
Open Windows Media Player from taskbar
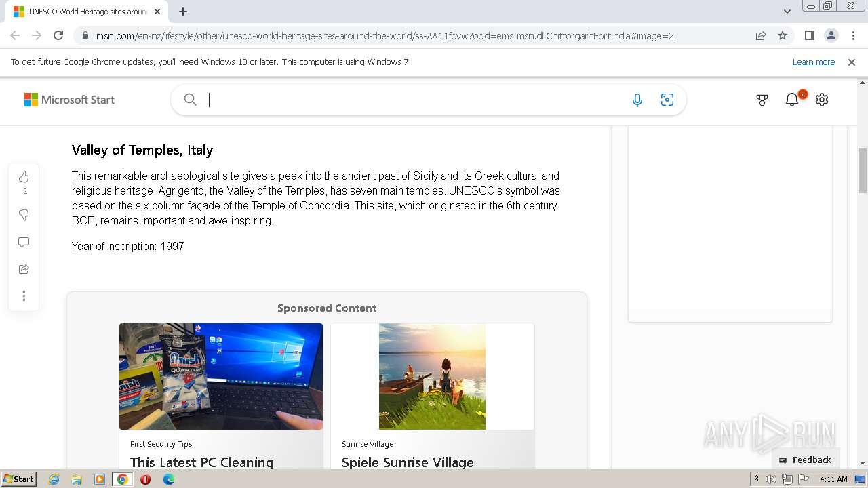(100, 479)
